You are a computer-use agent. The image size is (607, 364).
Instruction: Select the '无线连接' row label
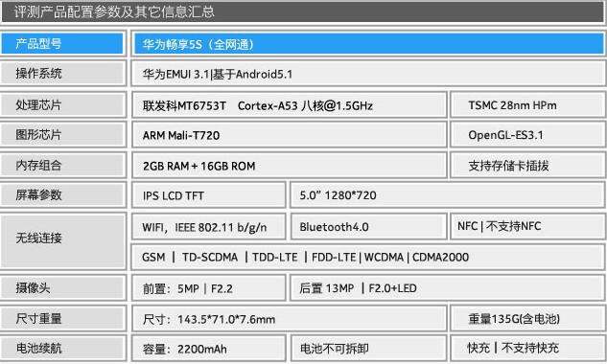tap(62, 241)
